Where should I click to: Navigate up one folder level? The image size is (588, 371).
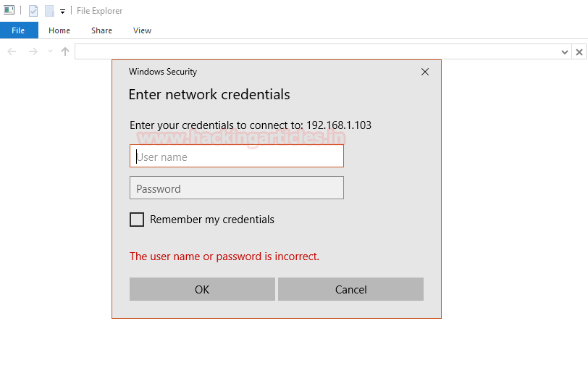[65, 51]
